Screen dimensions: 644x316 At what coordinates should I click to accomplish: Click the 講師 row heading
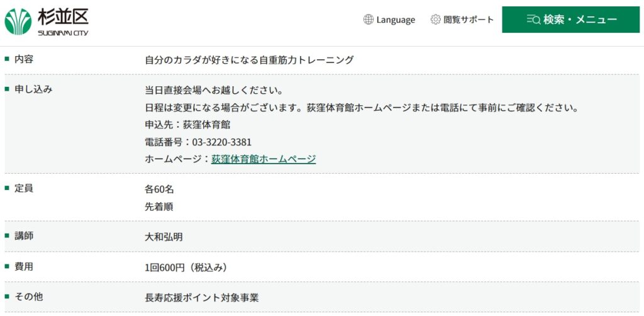pyautogui.click(x=24, y=236)
